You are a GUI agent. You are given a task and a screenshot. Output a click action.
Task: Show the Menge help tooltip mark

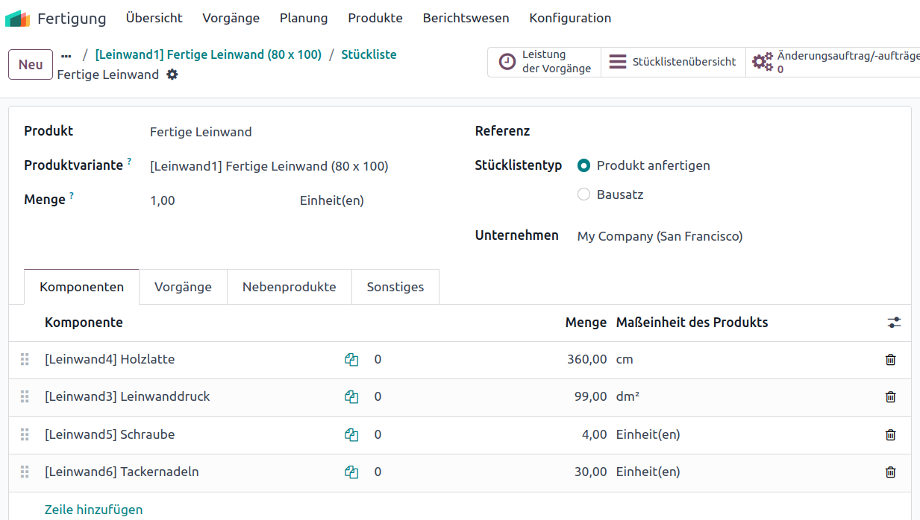pyautogui.click(x=72, y=195)
